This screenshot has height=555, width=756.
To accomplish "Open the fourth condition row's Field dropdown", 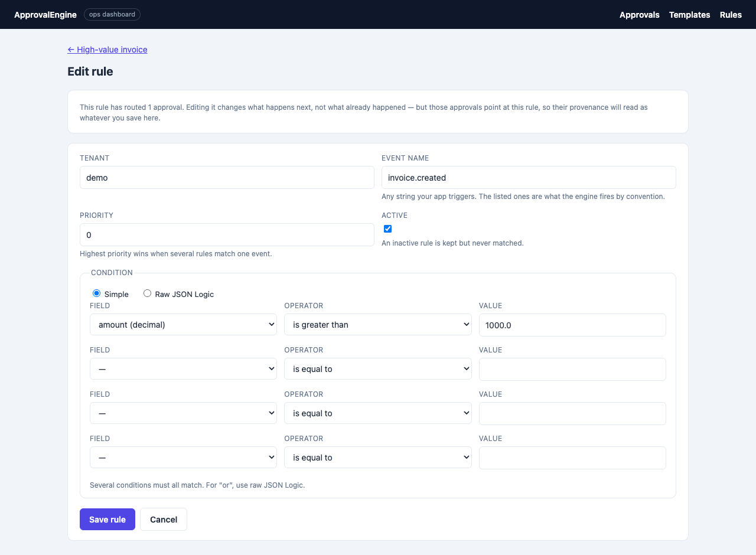I will tap(183, 458).
